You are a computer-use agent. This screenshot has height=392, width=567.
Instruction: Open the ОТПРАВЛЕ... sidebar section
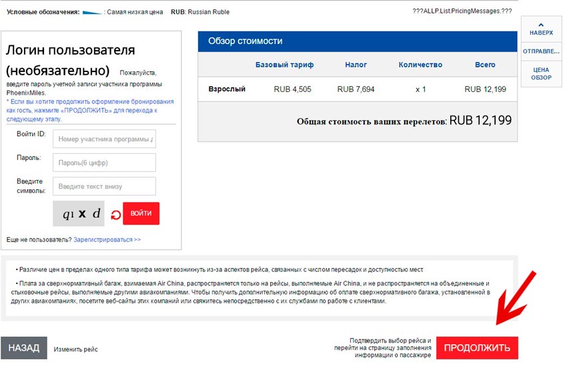541,51
